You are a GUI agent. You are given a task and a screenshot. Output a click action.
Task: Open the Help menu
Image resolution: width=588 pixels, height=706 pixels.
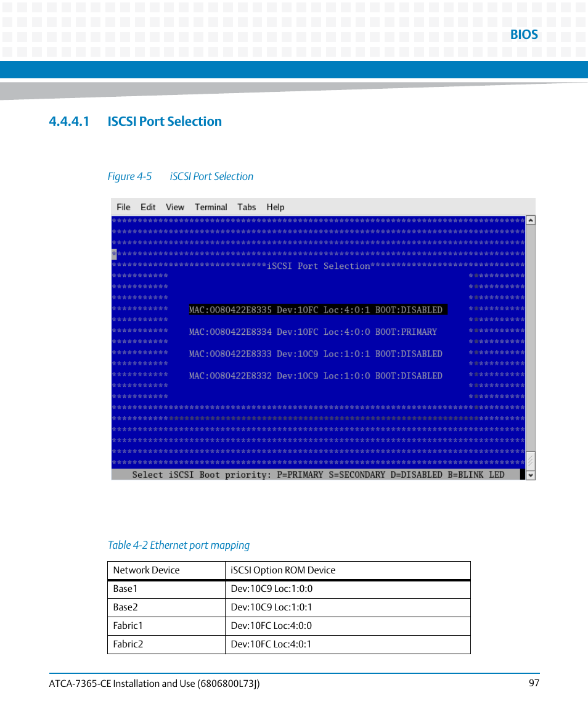click(275, 207)
